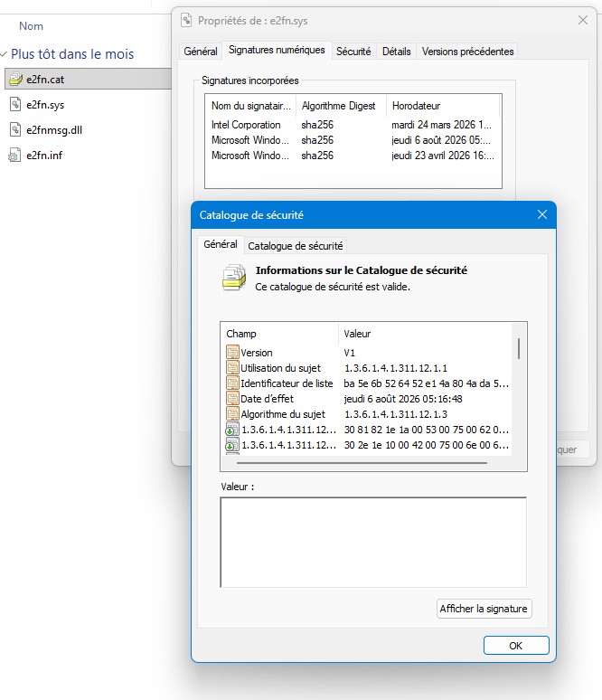Click the Identificateur de liste field icon
Viewport: 602px width, 700px height.
pyautogui.click(x=232, y=383)
